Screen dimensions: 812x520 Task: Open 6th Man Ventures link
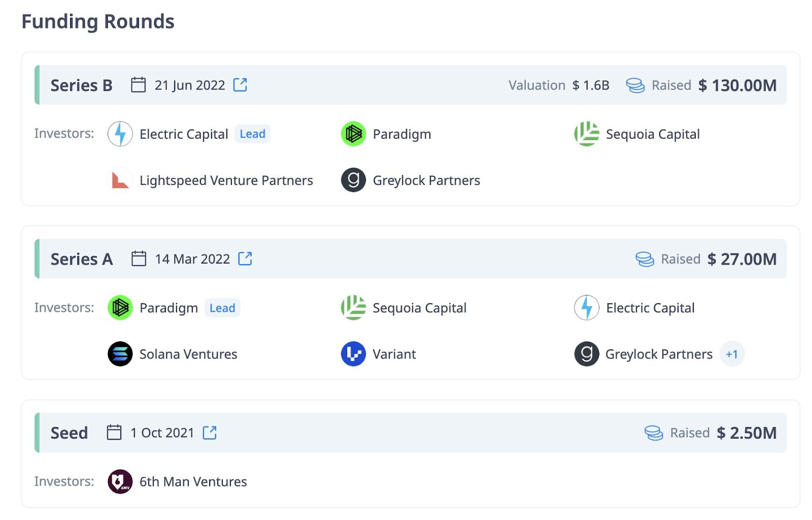click(193, 481)
